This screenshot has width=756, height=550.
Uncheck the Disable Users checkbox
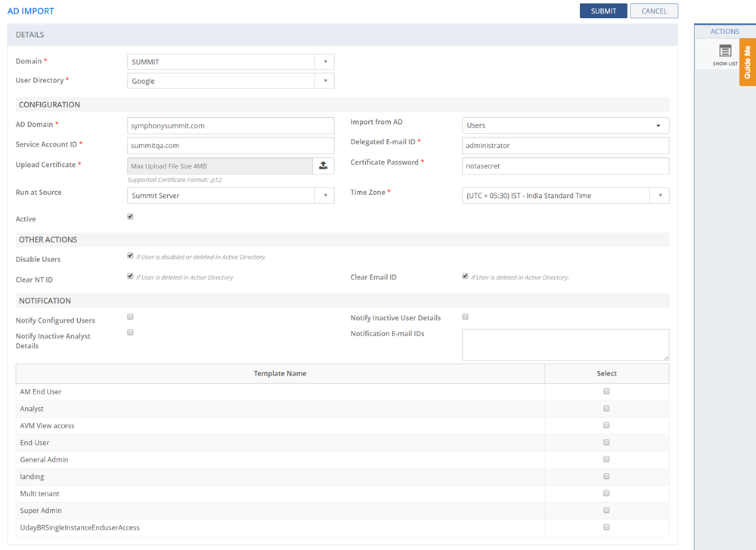(x=130, y=257)
